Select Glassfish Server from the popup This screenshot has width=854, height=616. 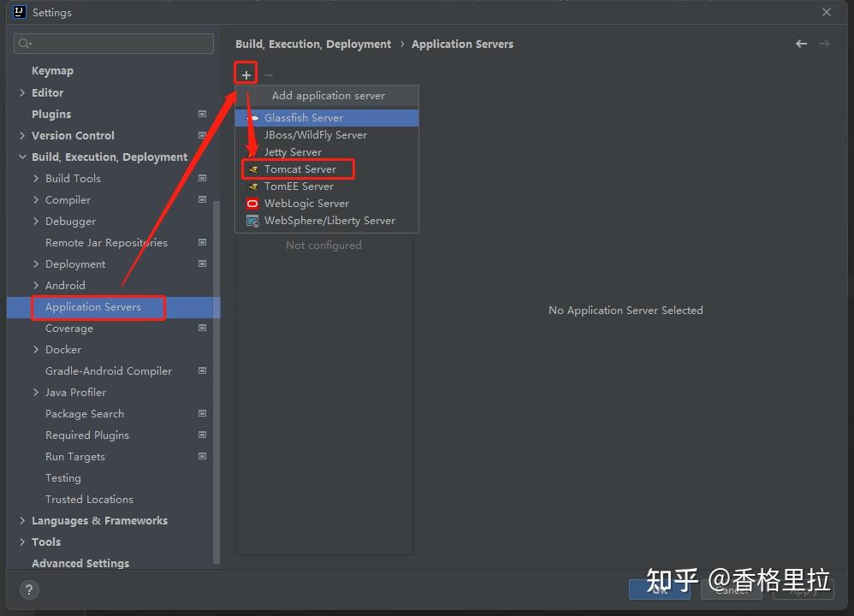[327, 118]
